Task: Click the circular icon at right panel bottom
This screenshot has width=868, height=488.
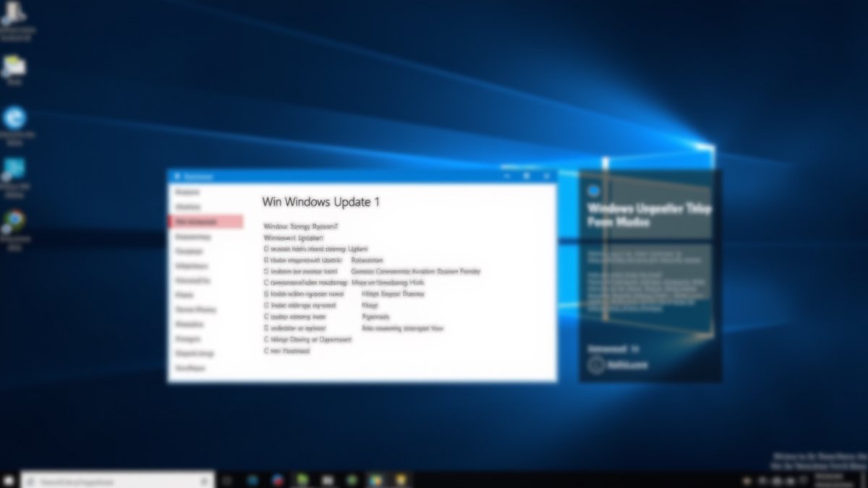Action: tap(596, 365)
